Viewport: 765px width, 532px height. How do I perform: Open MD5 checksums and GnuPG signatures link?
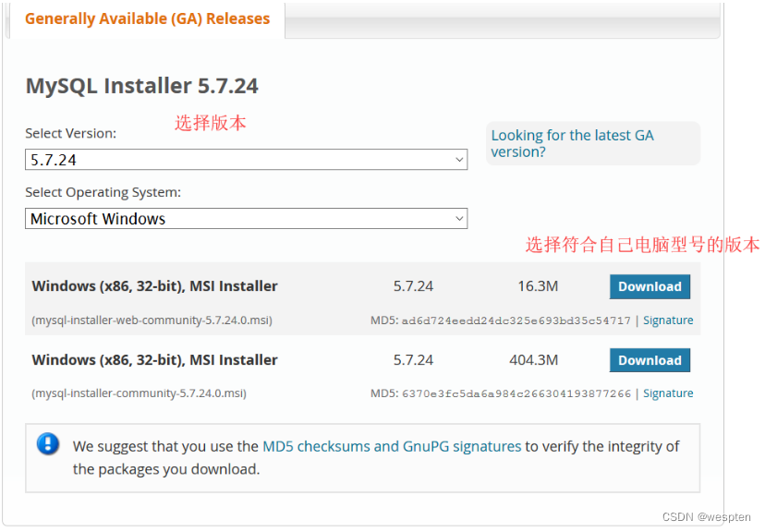coord(392,446)
